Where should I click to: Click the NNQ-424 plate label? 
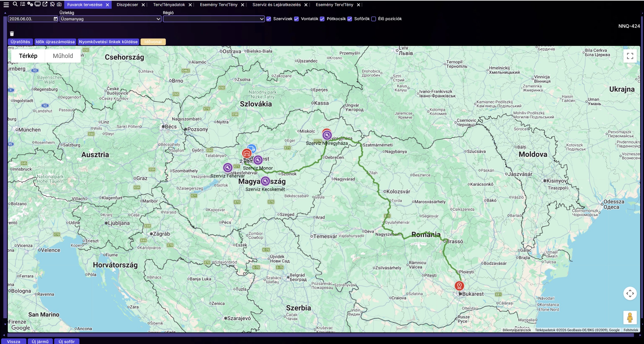click(x=629, y=26)
